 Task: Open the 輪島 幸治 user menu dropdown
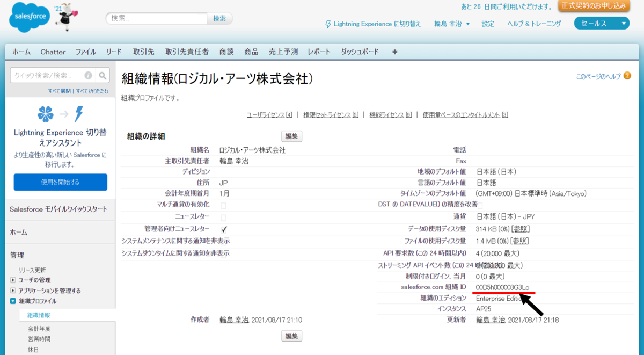pyautogui.click(x=452, y=24)
